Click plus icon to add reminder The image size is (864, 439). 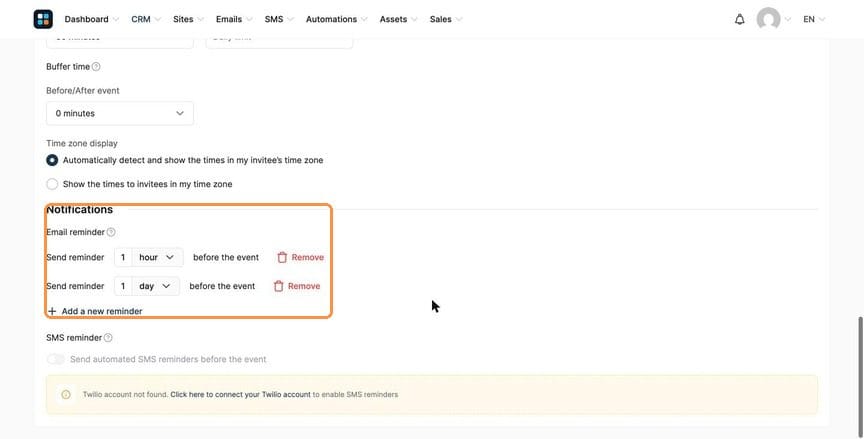click(52, 311)
